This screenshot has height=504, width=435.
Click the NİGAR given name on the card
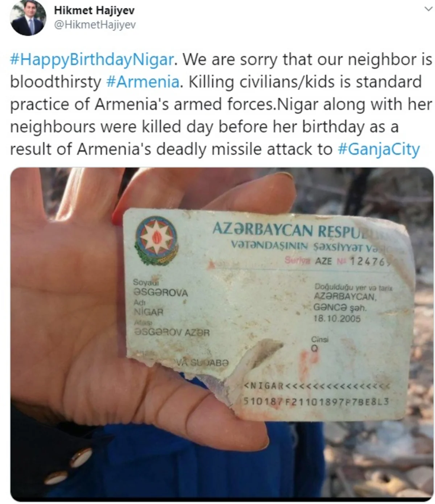pyautogui.click(x=149, y=312)
